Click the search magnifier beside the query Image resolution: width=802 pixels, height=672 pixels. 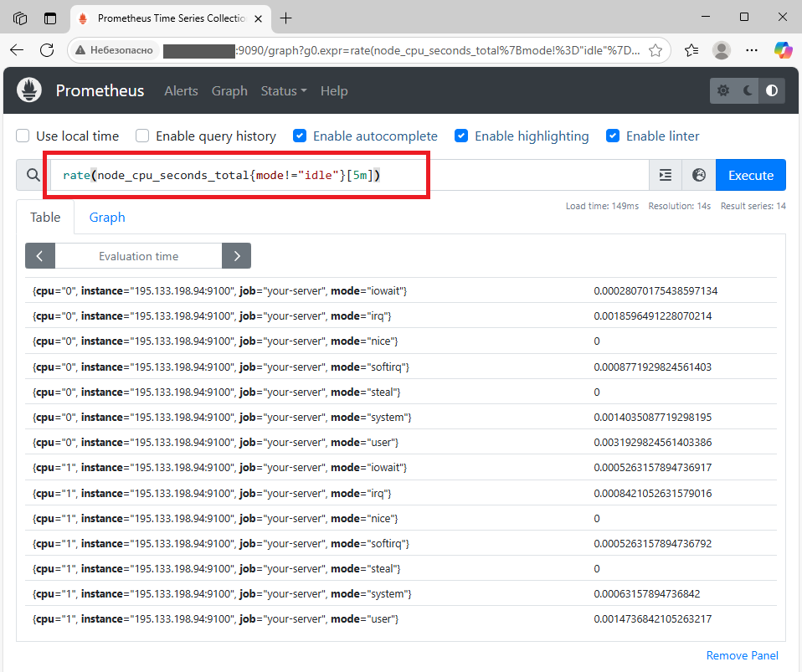tap(33, 175)
